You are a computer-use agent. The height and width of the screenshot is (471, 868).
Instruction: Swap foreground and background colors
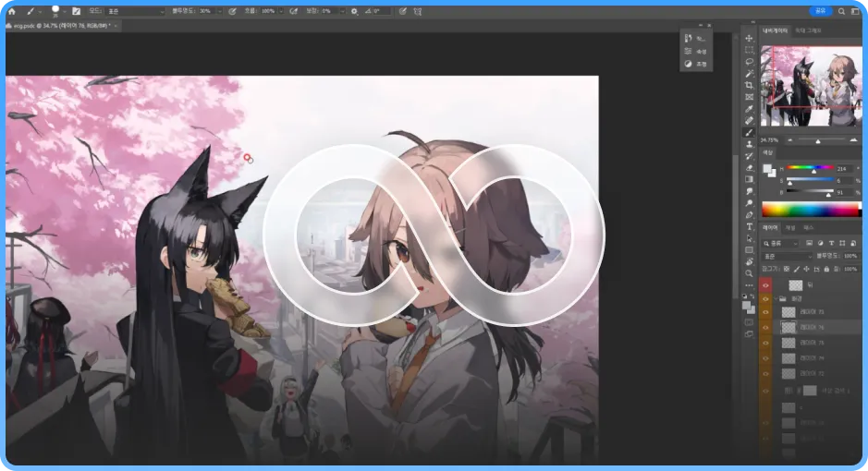[x=752, y=296]
